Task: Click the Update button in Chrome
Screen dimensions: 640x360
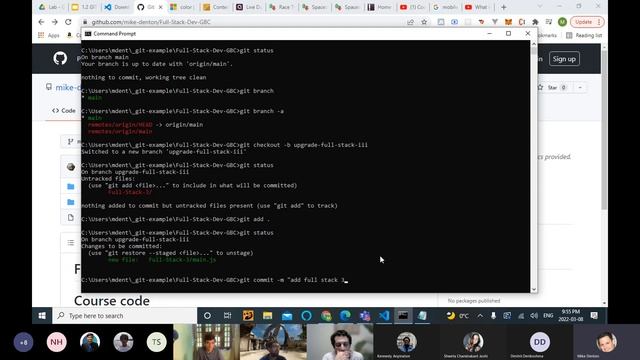Action: (x=587, y=22)
